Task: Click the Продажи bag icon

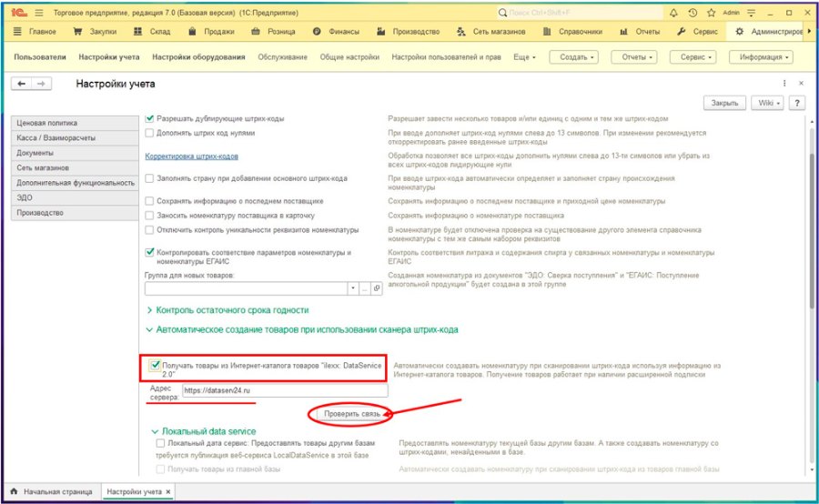Action: click(x=192, y=31)
